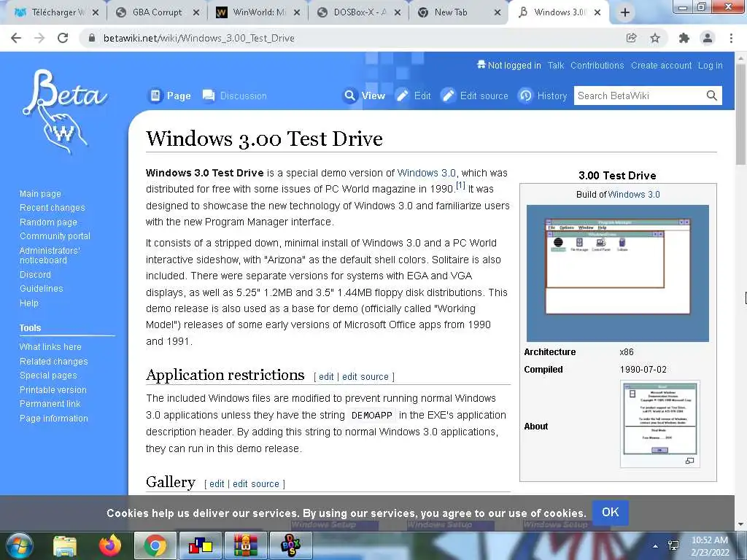Open Random page
The image size is (747, 560).
(48, 222)
